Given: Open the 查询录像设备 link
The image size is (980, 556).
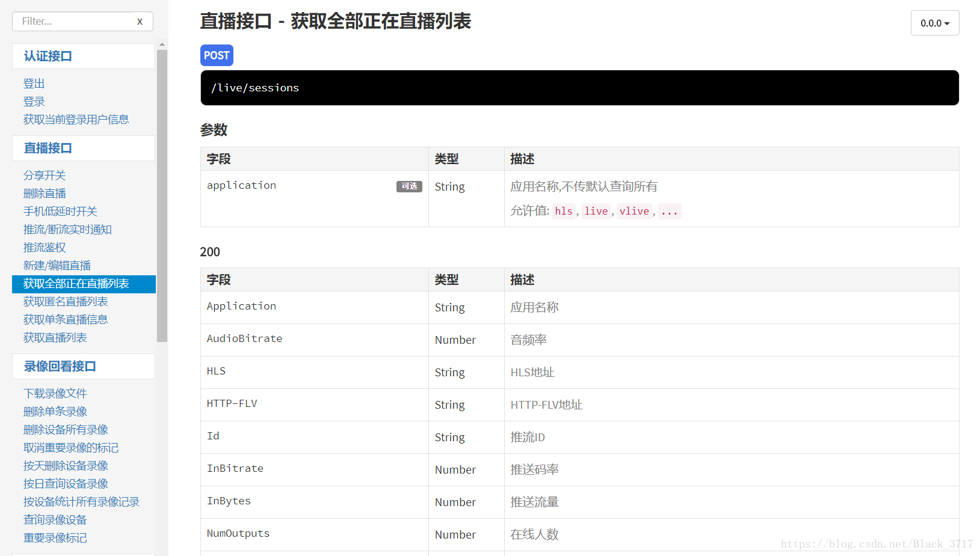Looking at the screenshot, I should [55, 520].
